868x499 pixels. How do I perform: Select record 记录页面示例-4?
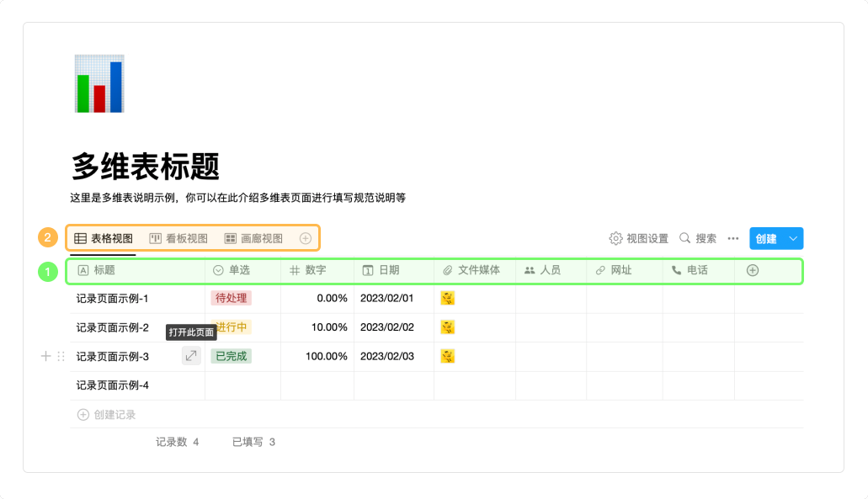tap(112, 385)
